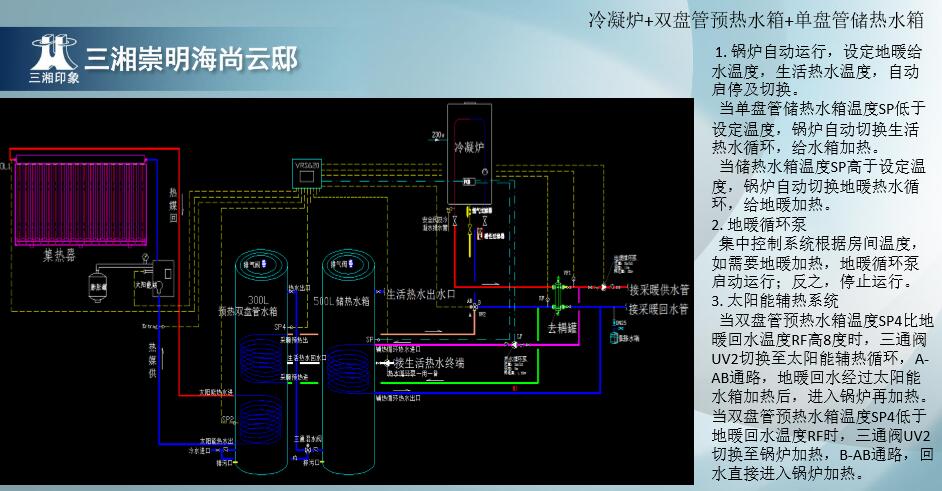Click the 生活热水回水口 label between tanks
Screen dimensions: 942x491
click(x=306, y=358)
